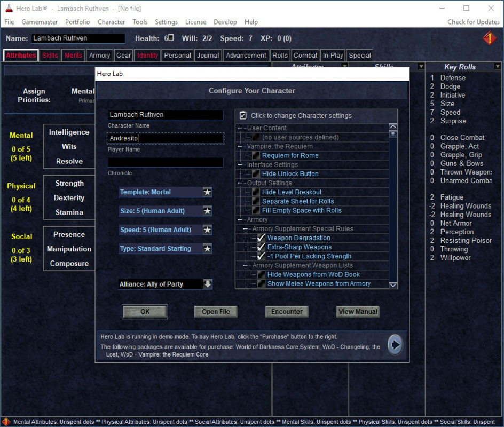Screen dimensions: 504x427
Task: Open the File menu
Action: pos(9,22)
